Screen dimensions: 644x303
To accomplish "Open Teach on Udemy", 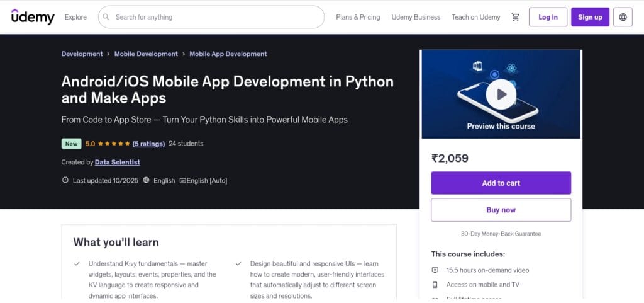I will coord(475,17).
